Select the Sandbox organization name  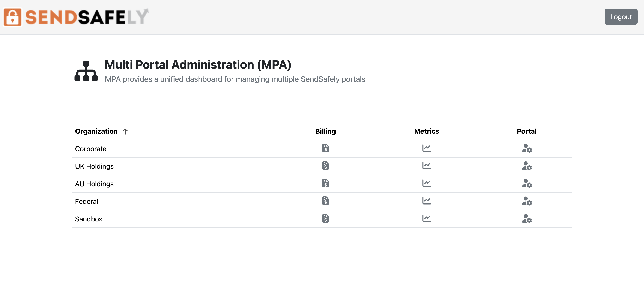tap(89, 219)
